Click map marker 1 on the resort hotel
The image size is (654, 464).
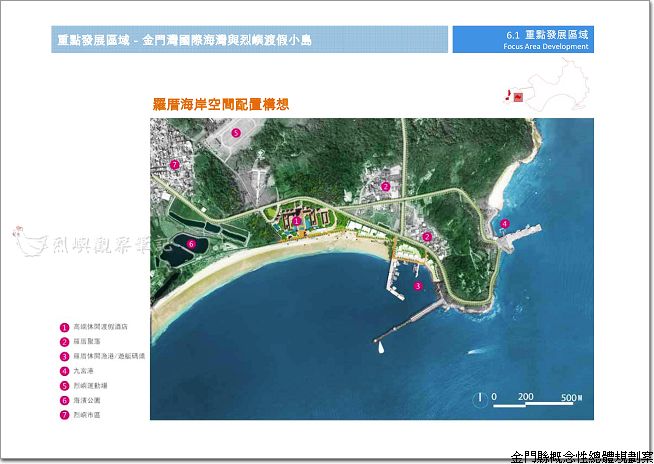point(297,221)
